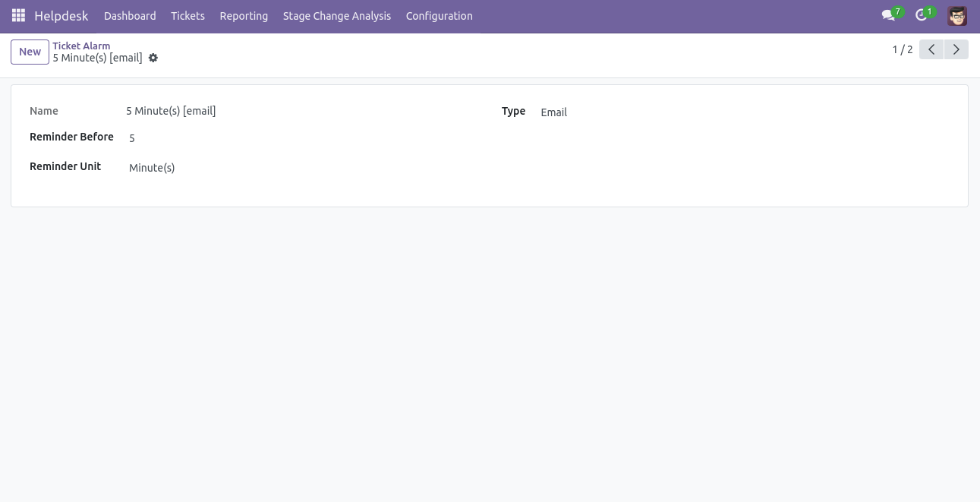Viewport: 980px width, 502px height.
Task: Click the Name value 5 Minute(s) [email]
Action: (x=171, y=111)
